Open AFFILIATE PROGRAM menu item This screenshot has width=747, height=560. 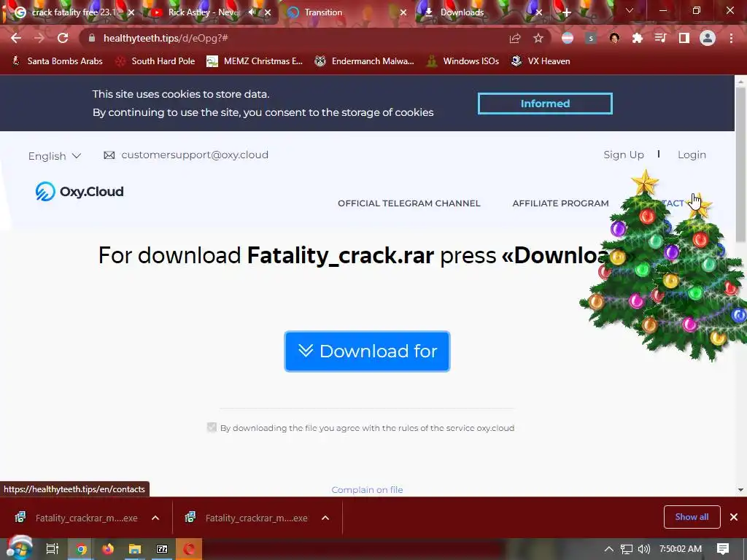pyautogui.click(x=560, y=203)
